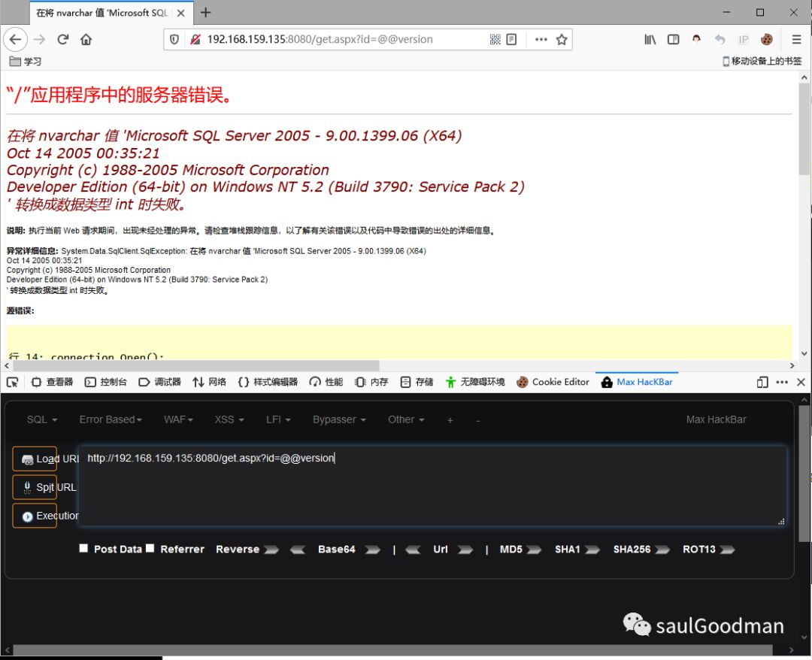Viewport: 812px width, 660px height.
Task: Select the Max HacKBar tab
Action: (x=637, y=382)
